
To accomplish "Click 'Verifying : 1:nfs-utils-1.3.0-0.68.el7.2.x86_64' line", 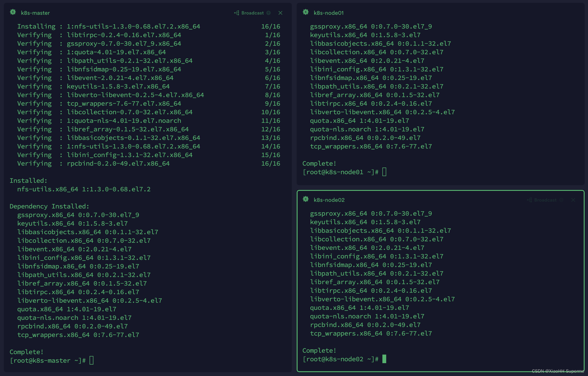I will pos(149,146).
